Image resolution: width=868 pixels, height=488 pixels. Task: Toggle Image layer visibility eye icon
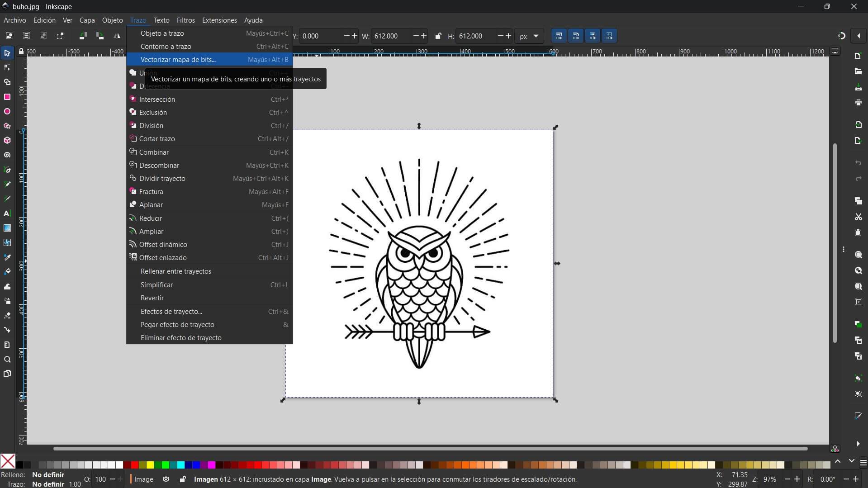166,479
